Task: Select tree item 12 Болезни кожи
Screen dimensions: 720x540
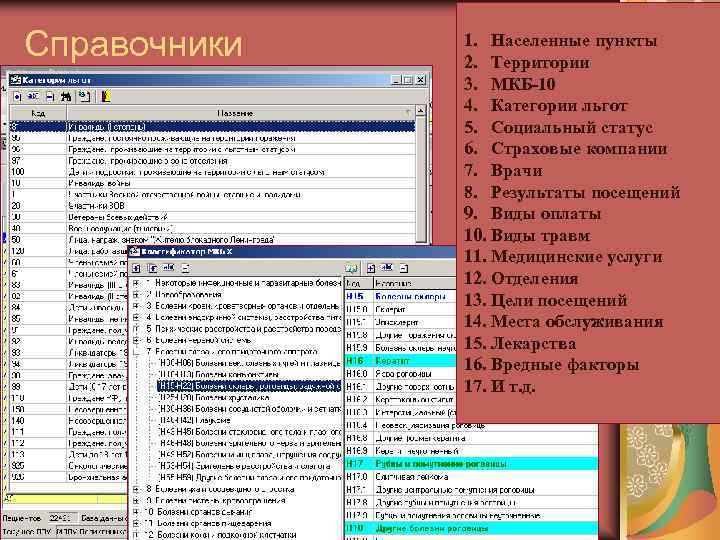Action: tap(220, 535)
